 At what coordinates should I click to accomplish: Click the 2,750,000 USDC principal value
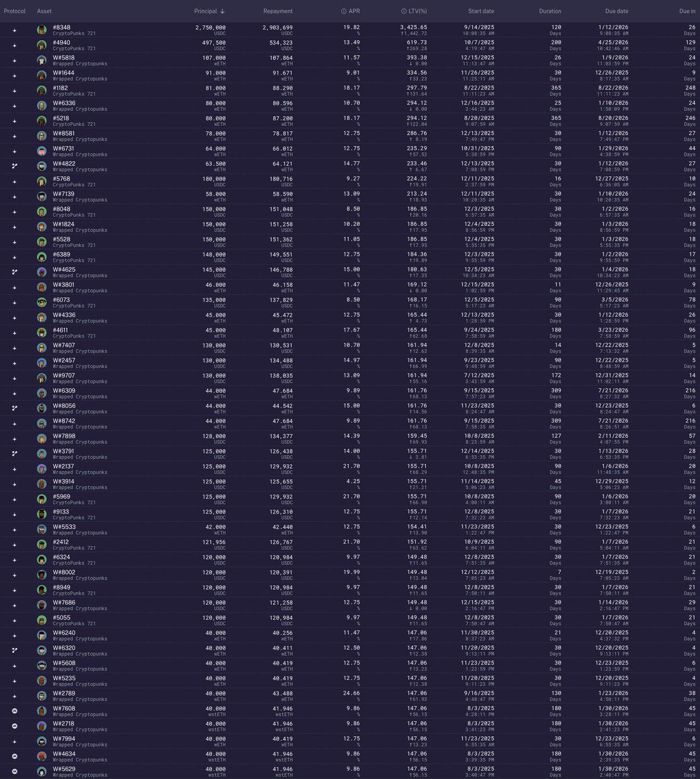(210, 30)
